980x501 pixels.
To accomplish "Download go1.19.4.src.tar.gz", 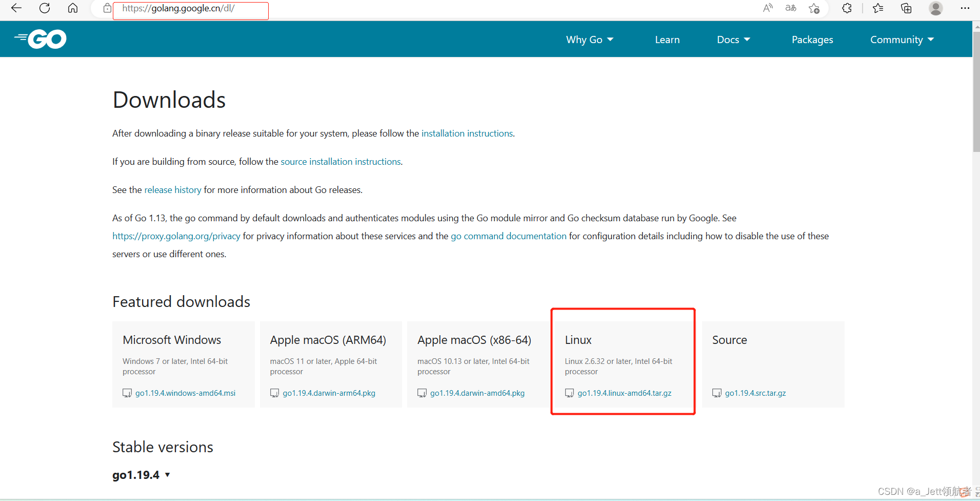I will coord(755,393).
